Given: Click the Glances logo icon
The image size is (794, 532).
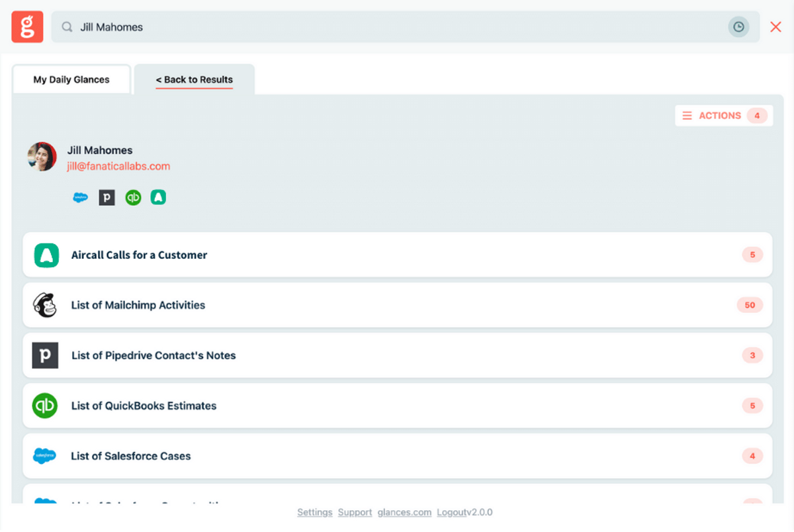Looking at the screenshot, I should pos(27,27).
